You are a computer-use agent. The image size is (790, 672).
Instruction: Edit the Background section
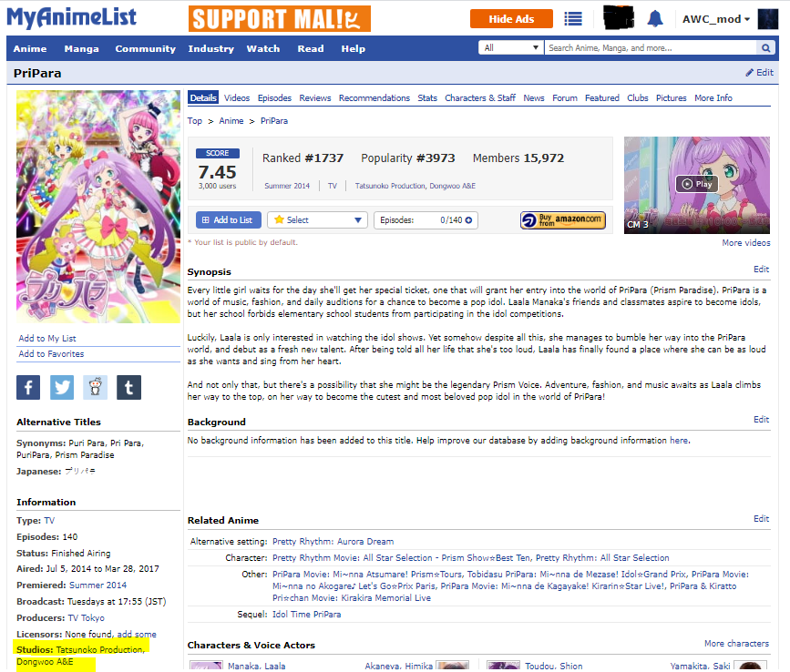point(761,419)
